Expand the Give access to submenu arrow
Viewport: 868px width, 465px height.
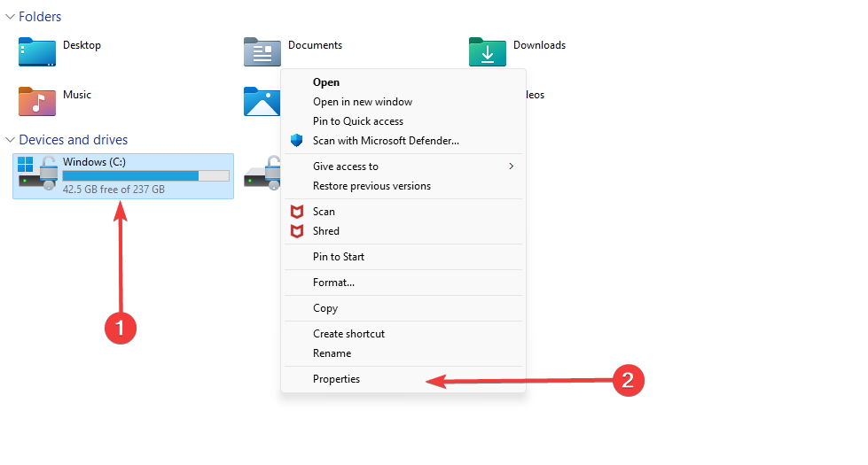[x=511, y=166]
